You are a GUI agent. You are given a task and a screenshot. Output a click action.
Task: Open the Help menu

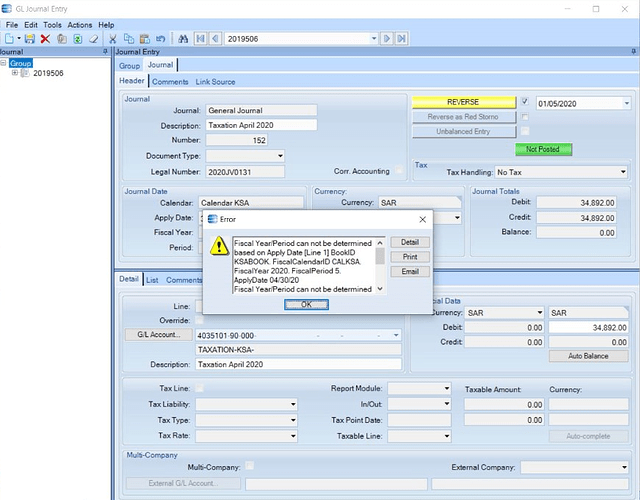[106, 25]
